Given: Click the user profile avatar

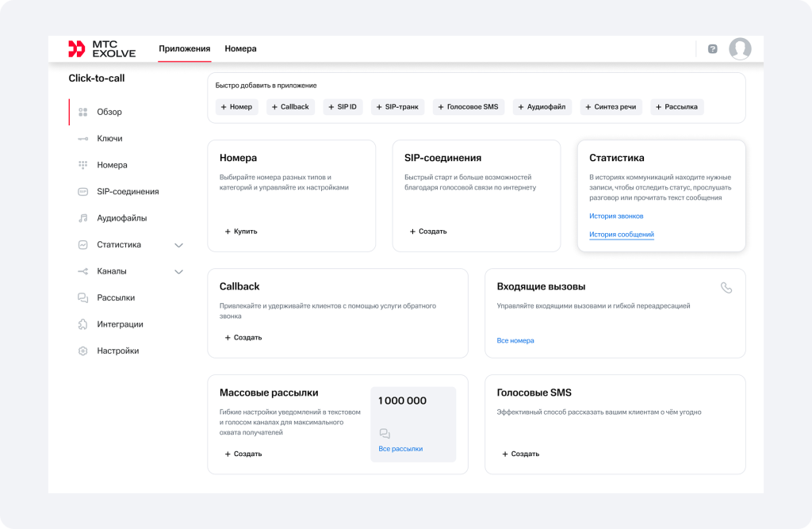Looking at the screenshot, I should coord(740,49).
